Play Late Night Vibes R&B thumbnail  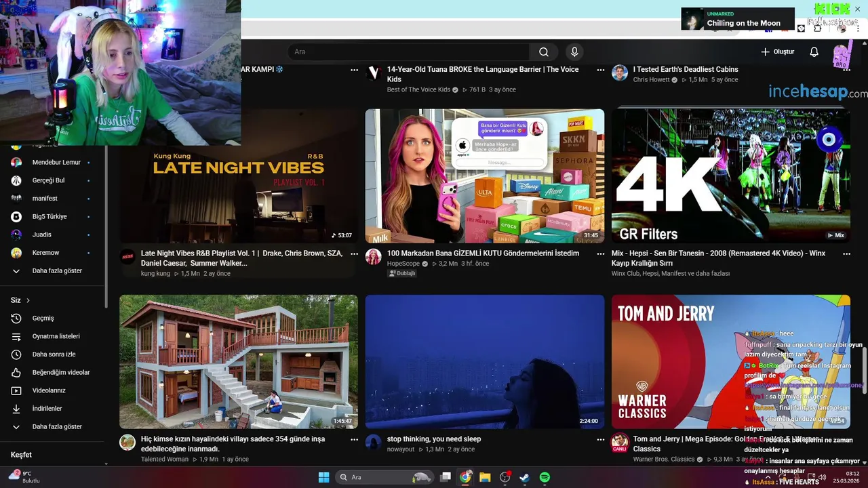[x=239, y=176]
